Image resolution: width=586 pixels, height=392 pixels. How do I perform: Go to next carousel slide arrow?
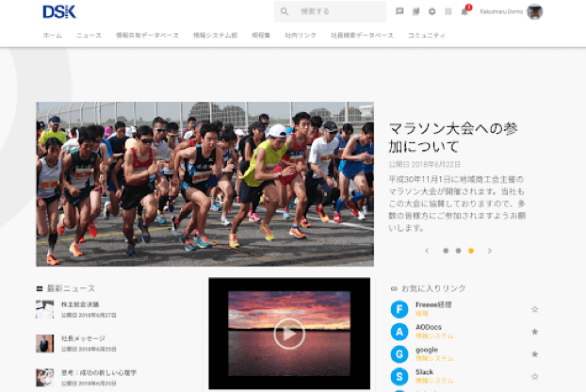tap(490, 251)
